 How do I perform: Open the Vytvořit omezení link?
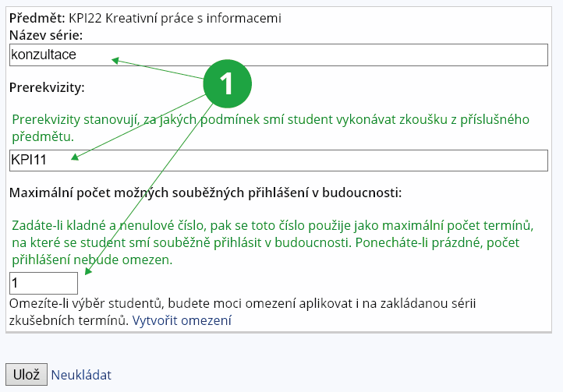182,320
